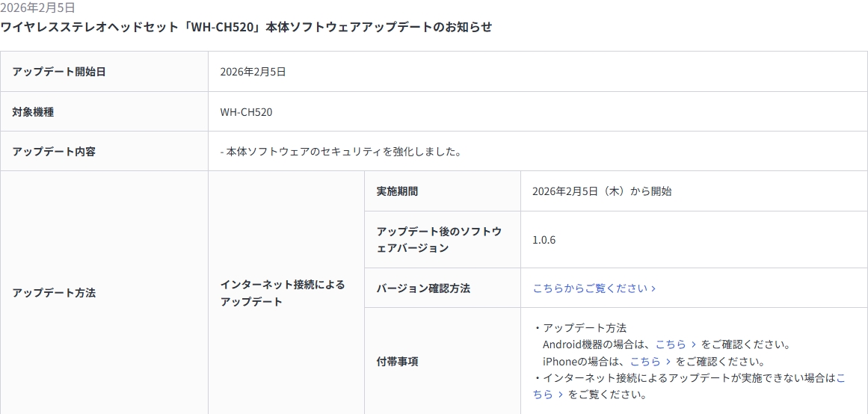Screen dimensions: 868x414
Task: Select the アップデート開始日 header cell
Action: click(59, 72)
